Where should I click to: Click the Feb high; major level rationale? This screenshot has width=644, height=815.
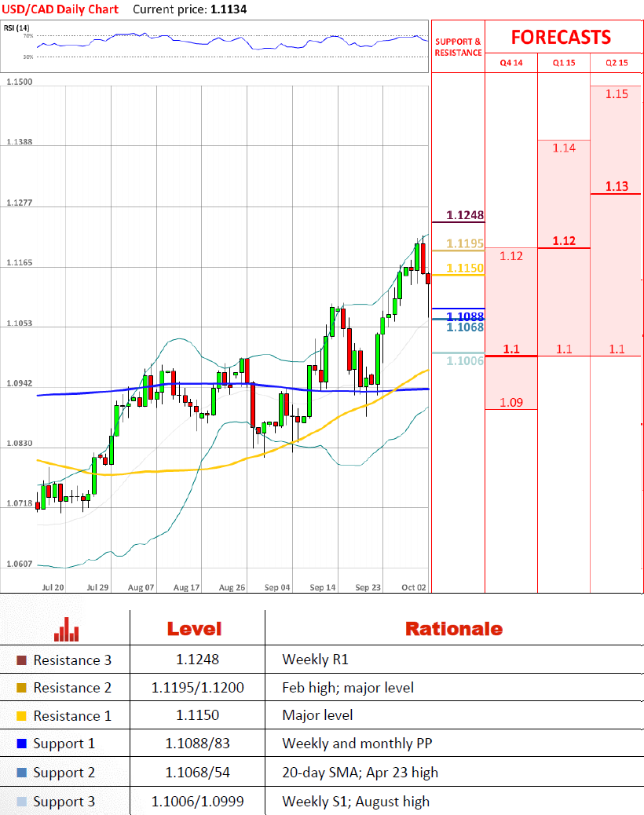tap(348, 688)
